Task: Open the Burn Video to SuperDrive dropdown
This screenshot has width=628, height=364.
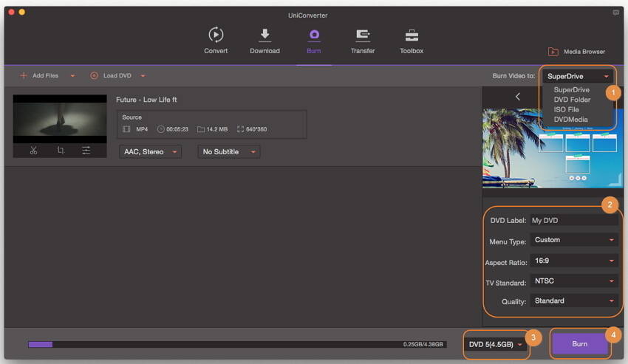Action: (577, 76)
